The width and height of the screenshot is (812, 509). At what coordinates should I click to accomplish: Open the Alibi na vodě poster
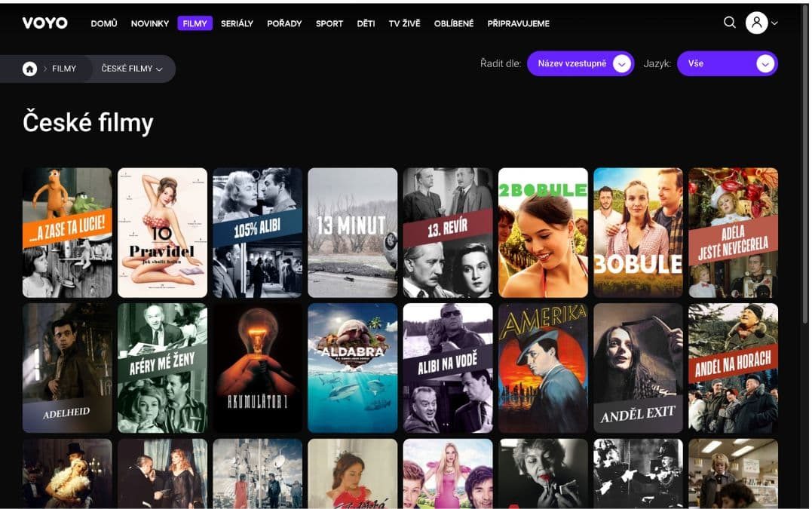coord(448,368)
